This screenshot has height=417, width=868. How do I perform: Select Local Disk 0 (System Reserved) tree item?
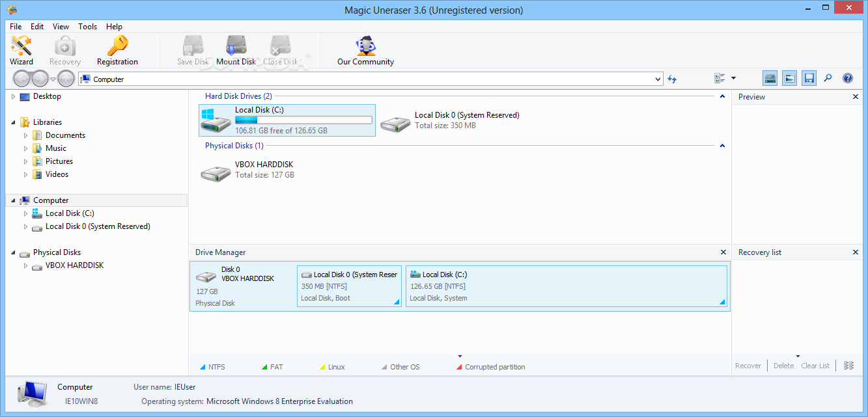tap(98, 226)
